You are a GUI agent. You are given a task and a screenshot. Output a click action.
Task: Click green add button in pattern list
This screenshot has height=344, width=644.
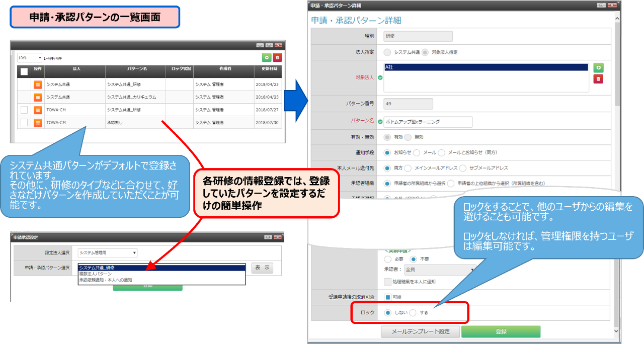pyautogui.click(x=266, y=58)
